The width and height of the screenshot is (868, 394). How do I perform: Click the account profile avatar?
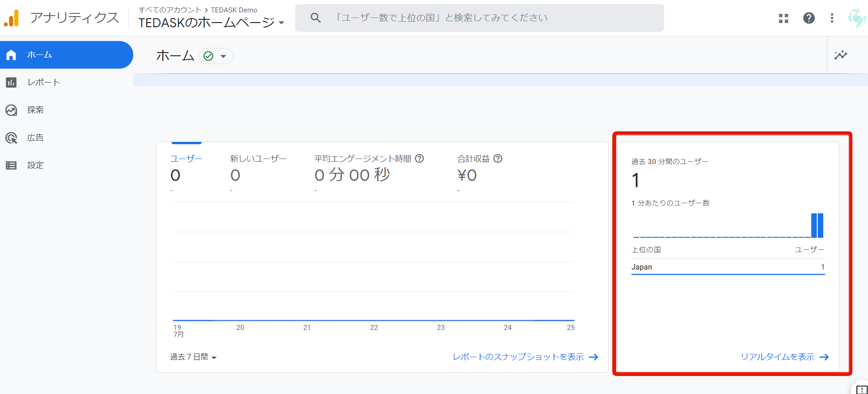click(x=857, y=18)
